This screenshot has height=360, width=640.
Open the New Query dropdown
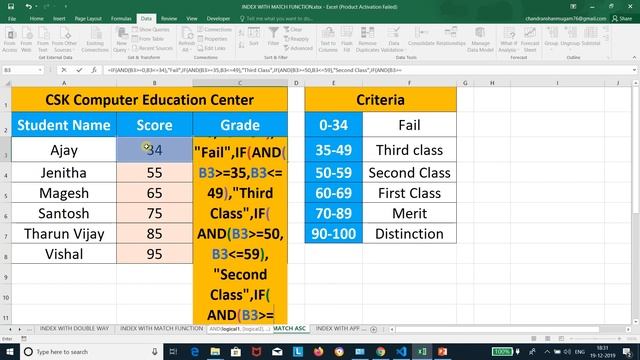(121, 40)
